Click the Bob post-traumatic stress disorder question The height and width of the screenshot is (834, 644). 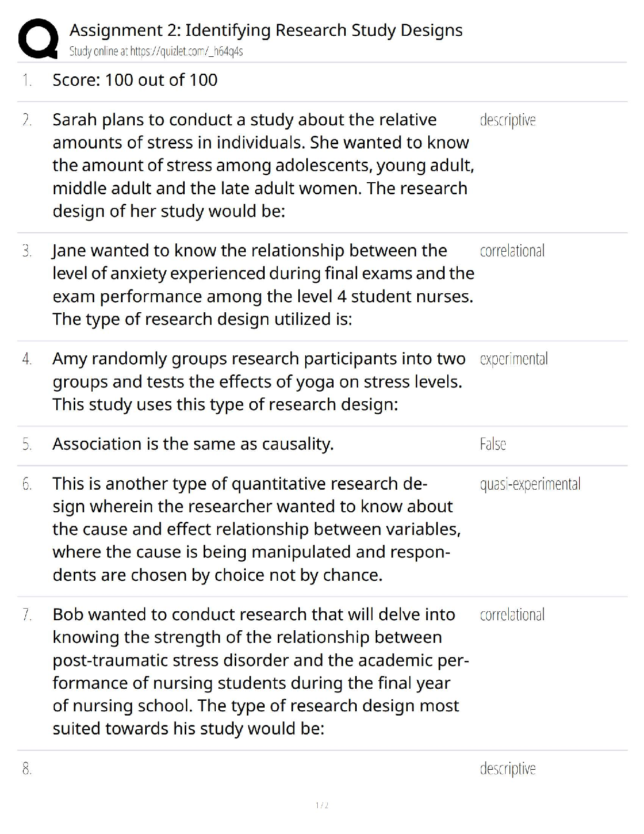(x=260, y=671)
